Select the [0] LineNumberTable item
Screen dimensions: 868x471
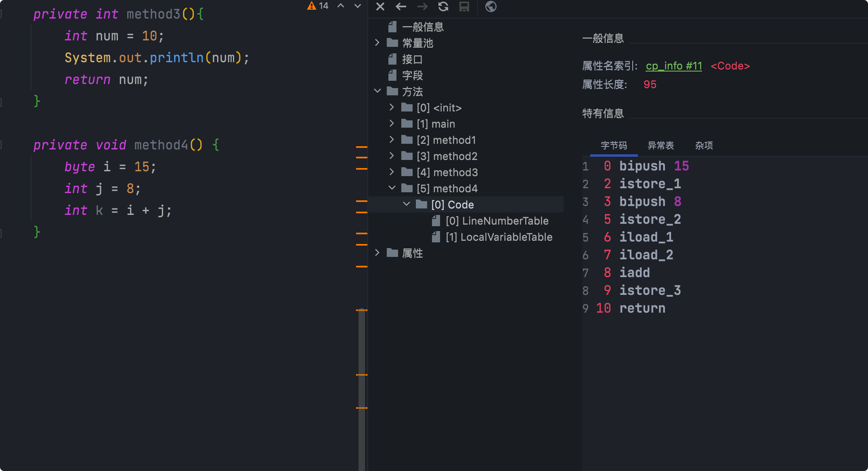(497, 221)
